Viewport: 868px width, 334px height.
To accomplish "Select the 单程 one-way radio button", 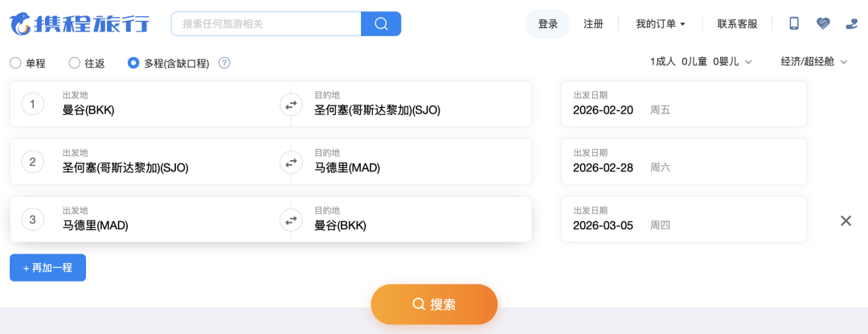I will click(15, 63).
